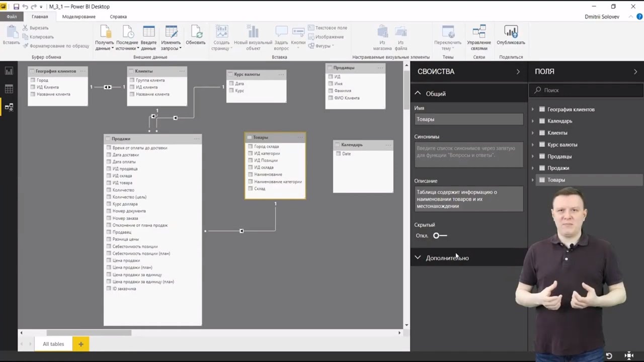Viewport: 644px width, 362px height.
Task: Click the reset zoom icon at bottom right
Action: tap(609, 355)
